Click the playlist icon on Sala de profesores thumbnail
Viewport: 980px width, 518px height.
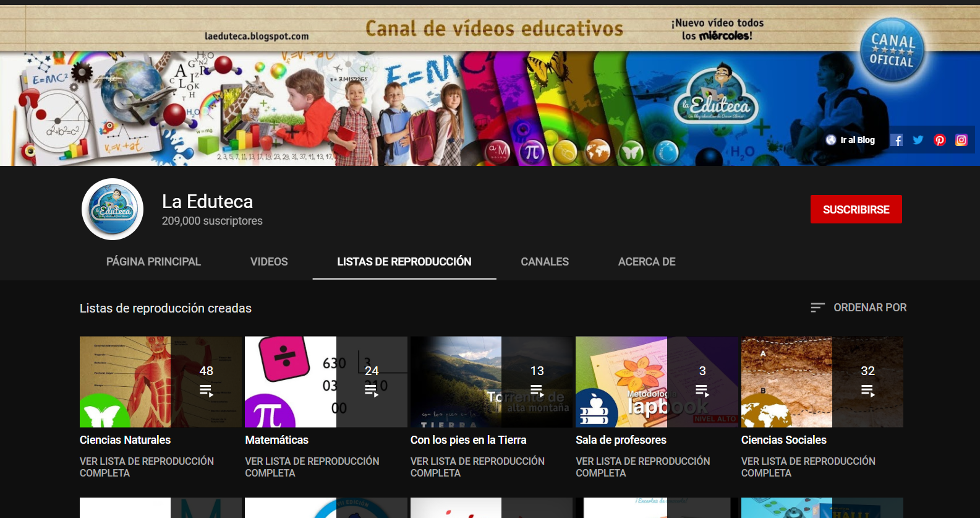click(x=702, y=391)
